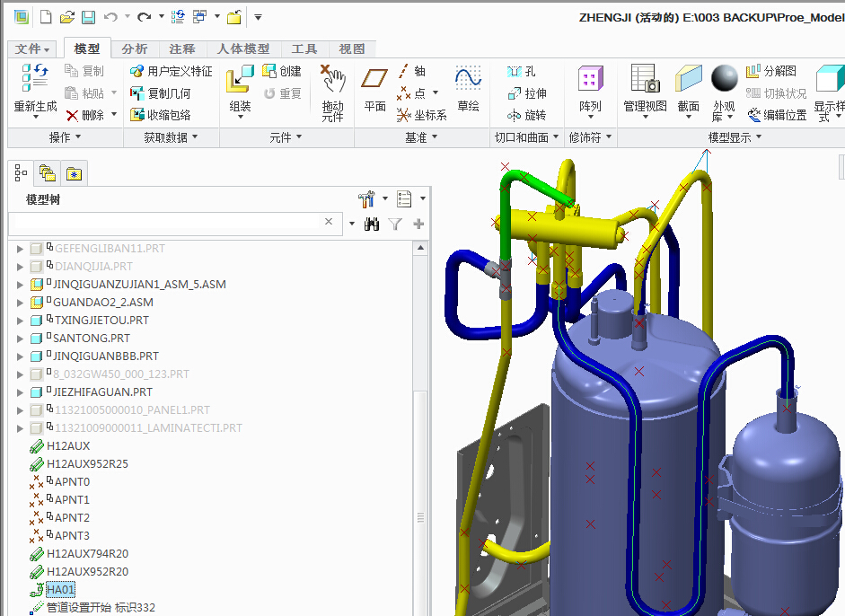Image resolution: width=845 pixels, height=616 pixels.
Task: Select JINQIGUANBBB.PRT in the model tree
Action: (x=106, y=356)
